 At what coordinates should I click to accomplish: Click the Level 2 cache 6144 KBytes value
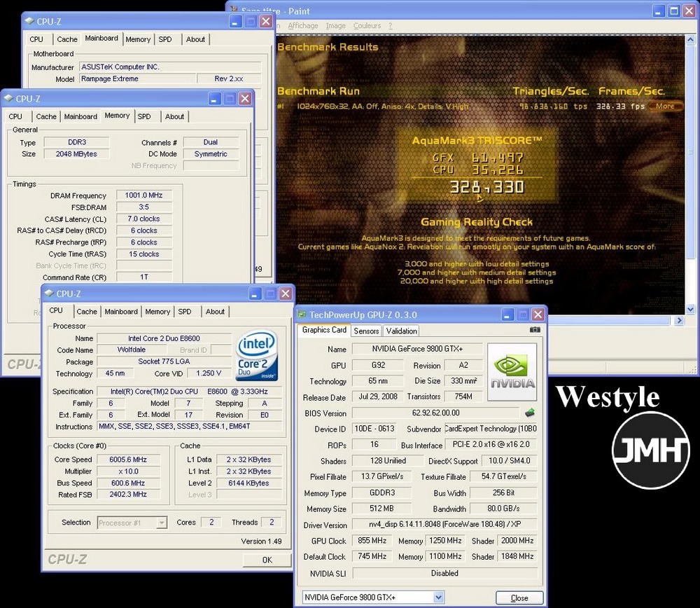click(248, 483)
